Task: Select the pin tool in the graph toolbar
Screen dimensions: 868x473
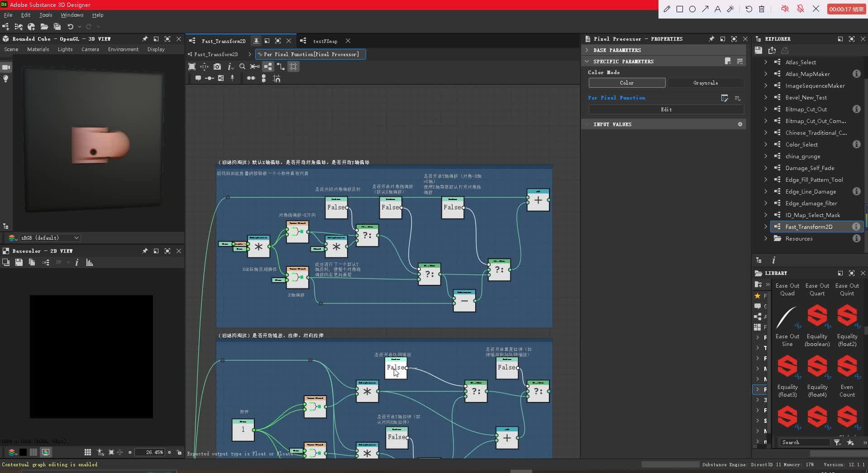Action: click(x=232, y=78)
